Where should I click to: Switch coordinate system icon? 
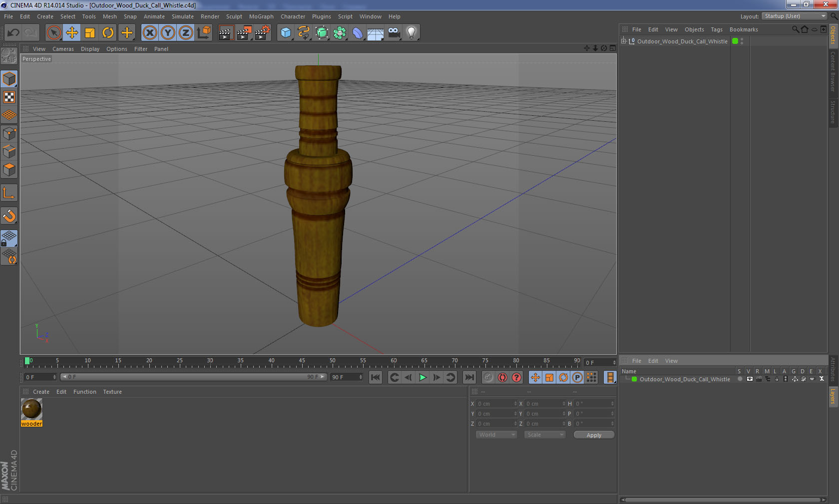[x=204, y=33]
